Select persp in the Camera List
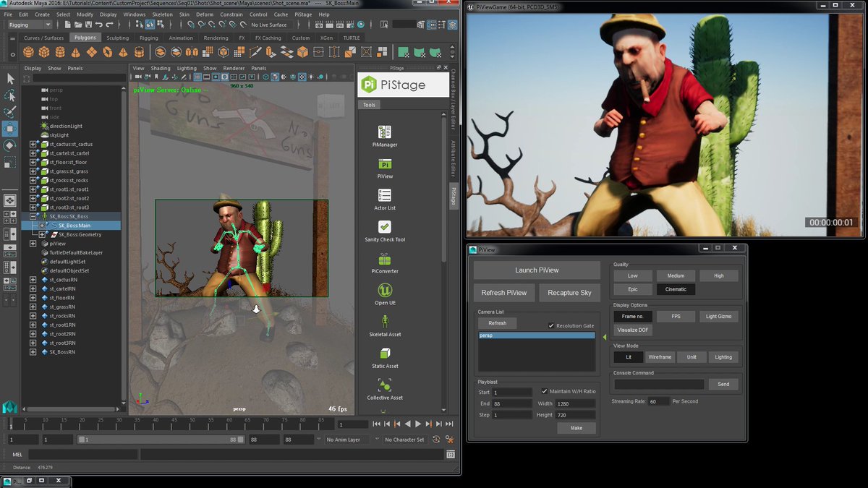 pyautogui.click(x=536, y=336)
